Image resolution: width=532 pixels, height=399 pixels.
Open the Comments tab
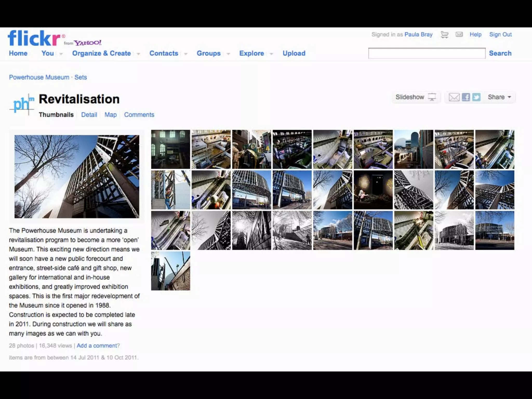point(139,115)
